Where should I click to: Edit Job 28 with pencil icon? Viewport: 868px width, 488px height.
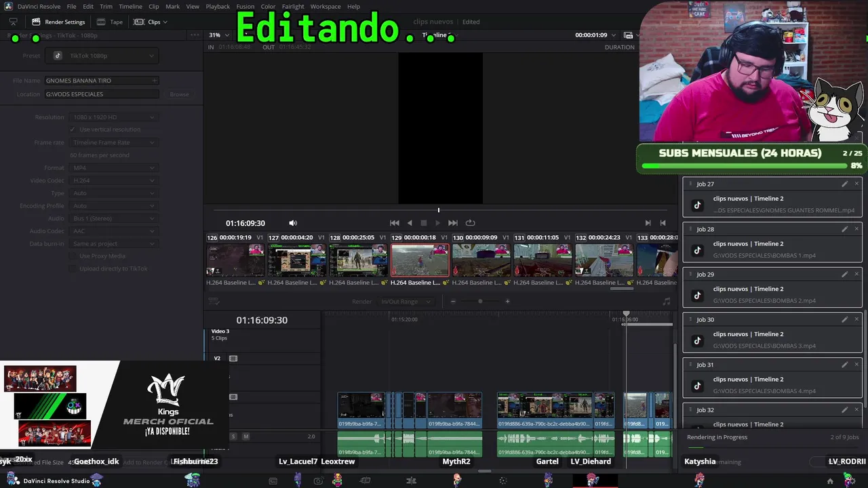click(x=844, y=229)
